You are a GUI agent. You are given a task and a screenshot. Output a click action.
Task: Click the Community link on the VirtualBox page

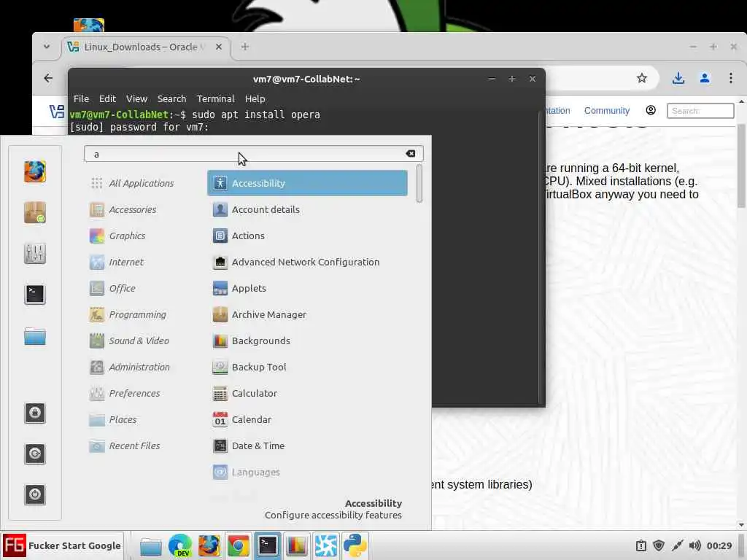[606, 111]
